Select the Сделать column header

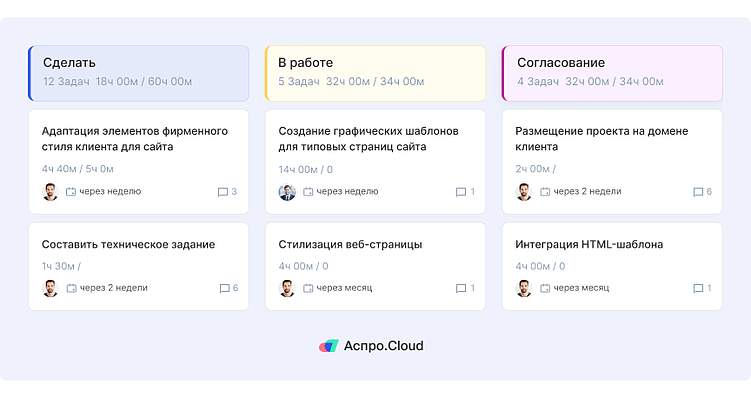tap(139, 73)
